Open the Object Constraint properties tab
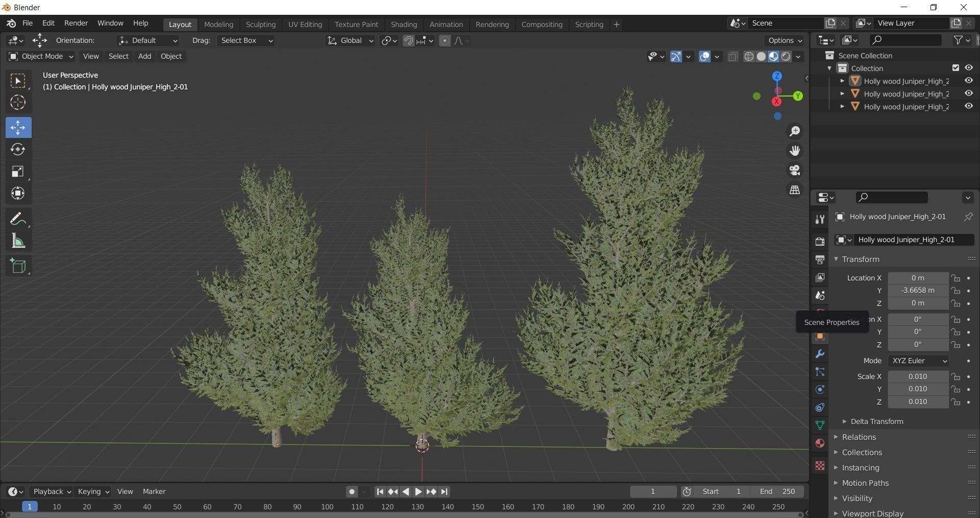The image size is (980, 518). (820, 408)
